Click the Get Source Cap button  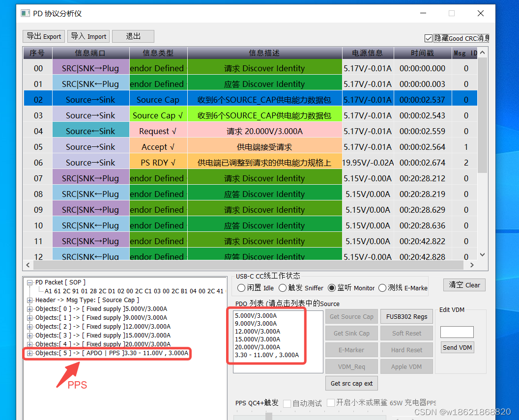351,316
